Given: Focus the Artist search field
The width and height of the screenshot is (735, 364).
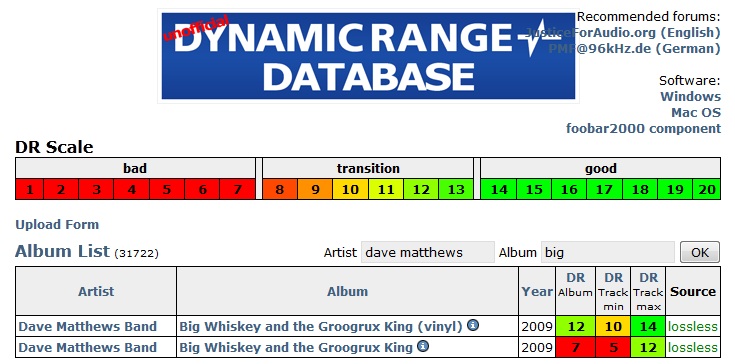Looking at the screenshot, I should click(428, 252).
